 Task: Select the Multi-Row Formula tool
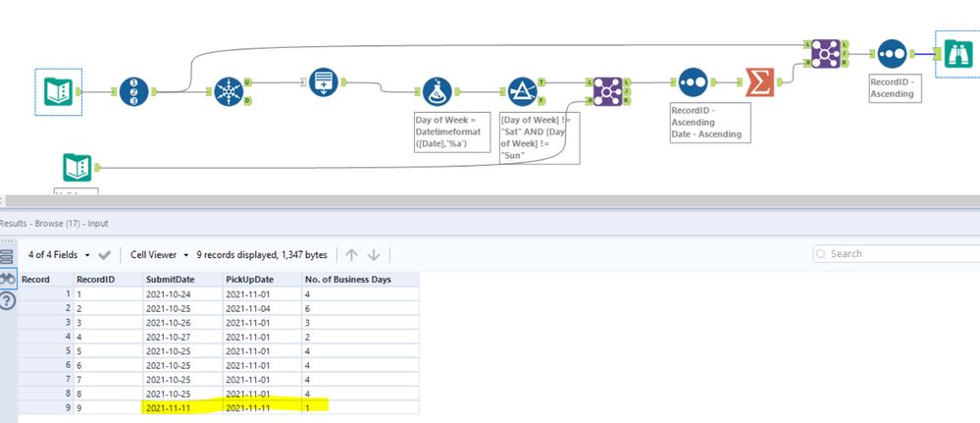(324, 82)
